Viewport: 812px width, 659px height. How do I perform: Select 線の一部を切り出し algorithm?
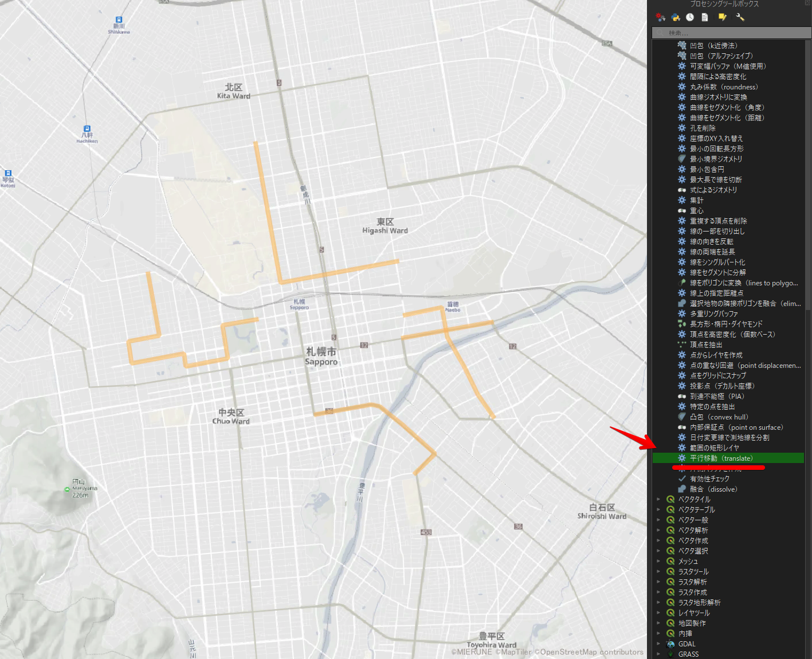[717, 232]
